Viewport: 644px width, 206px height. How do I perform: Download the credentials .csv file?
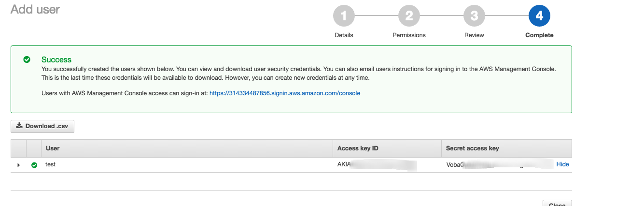tap(42, 126)
